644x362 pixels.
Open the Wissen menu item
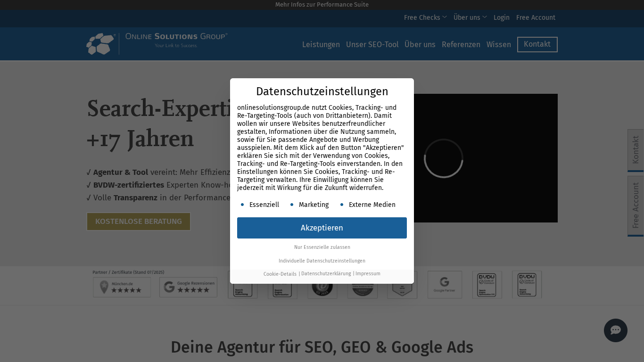tap(499, 44)
